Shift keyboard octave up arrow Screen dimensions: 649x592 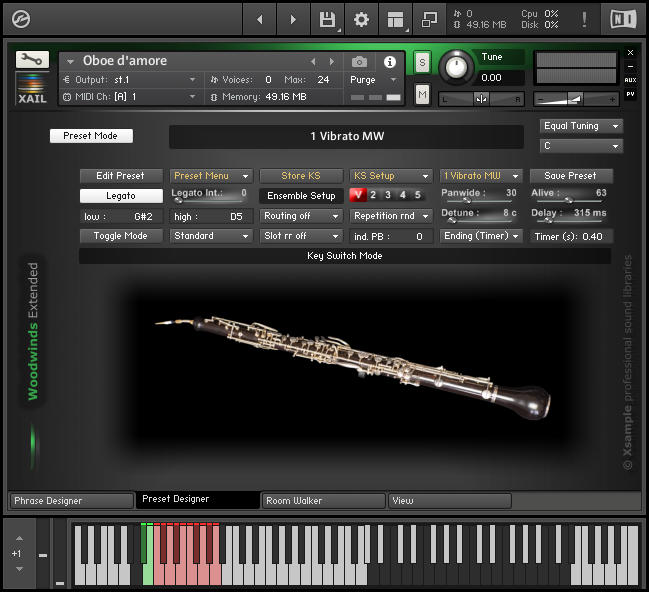click(x=19, y=539)
